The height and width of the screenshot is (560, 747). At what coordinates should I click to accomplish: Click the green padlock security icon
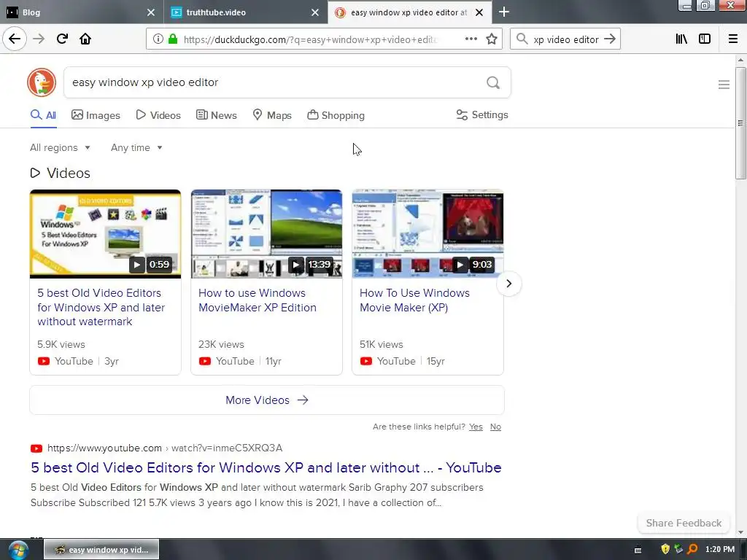point(173,39)
